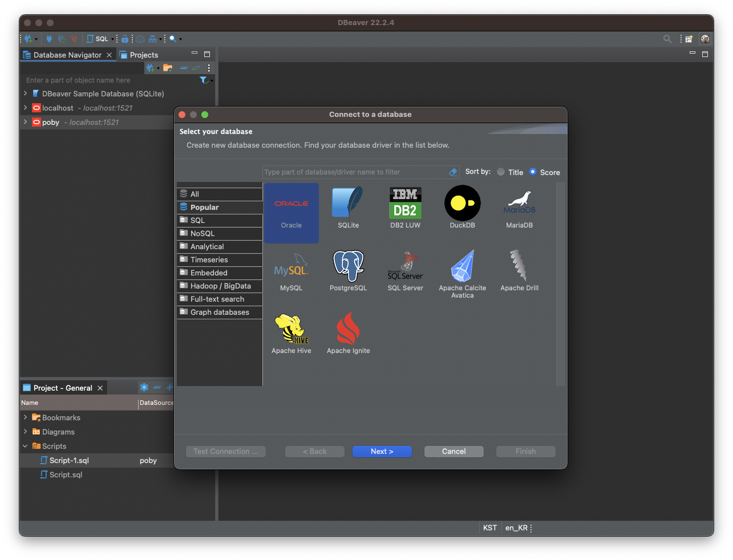The height and width of the screenshot is (560, 733).
Task: Open the perspective table icon at top right
Action: 689,39
